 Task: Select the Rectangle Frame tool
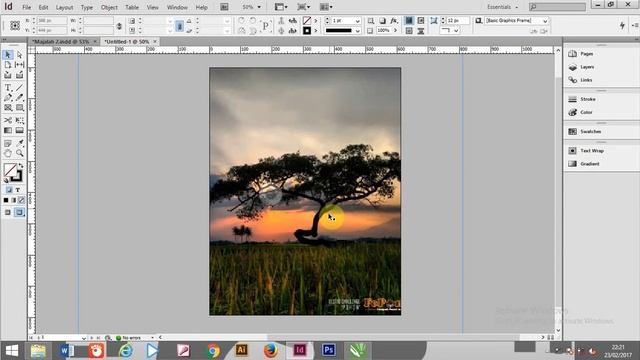8,108
